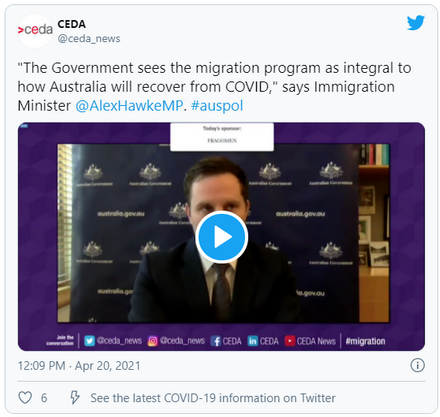Image resolution: width=440 pixels, height=417 pixels.
Task: Click Twitter icon in video footer
Action: click(89, 341)
